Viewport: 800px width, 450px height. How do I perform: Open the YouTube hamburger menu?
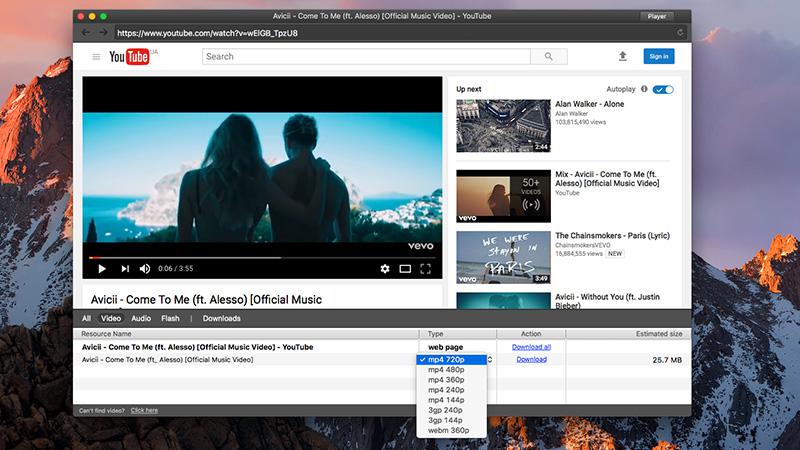96,57
